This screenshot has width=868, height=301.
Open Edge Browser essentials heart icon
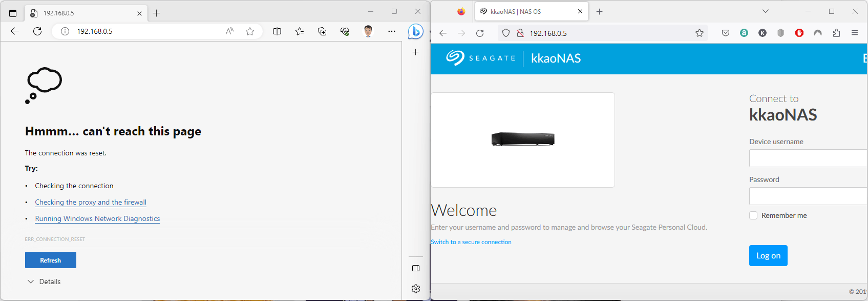(x=345, y=31)
